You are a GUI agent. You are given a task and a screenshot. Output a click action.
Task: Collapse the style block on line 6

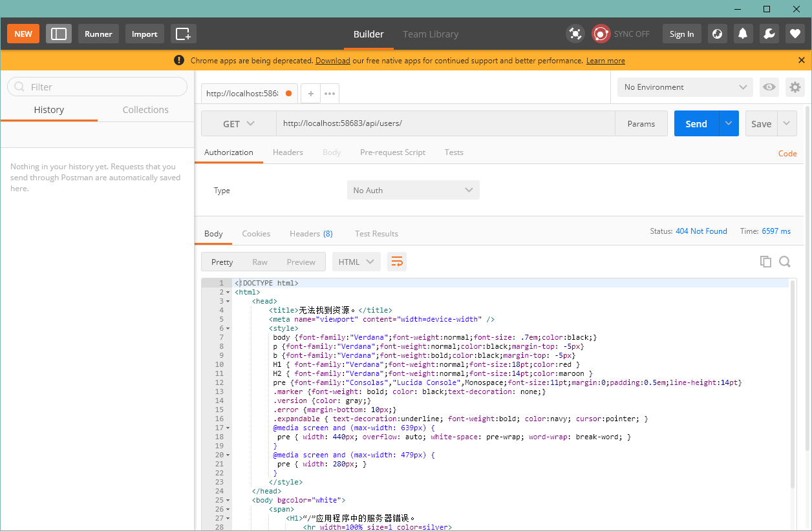click(x=228, y=329)
